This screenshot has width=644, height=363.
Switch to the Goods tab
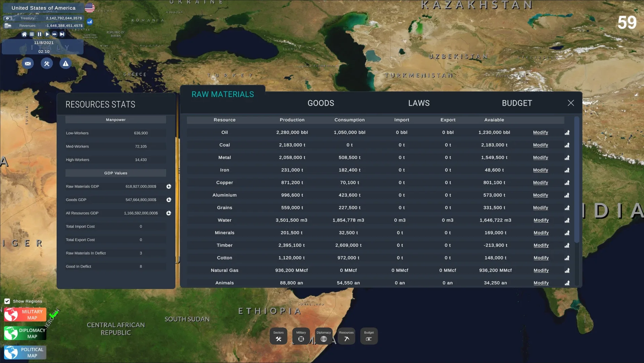(321, 103)
